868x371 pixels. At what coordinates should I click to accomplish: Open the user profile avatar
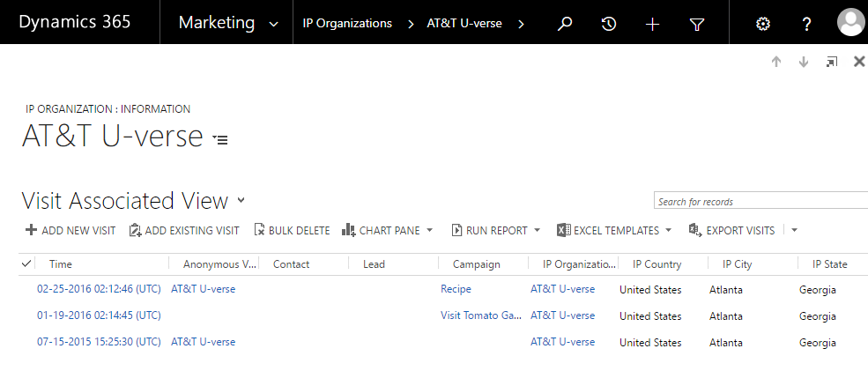point(851,23)
